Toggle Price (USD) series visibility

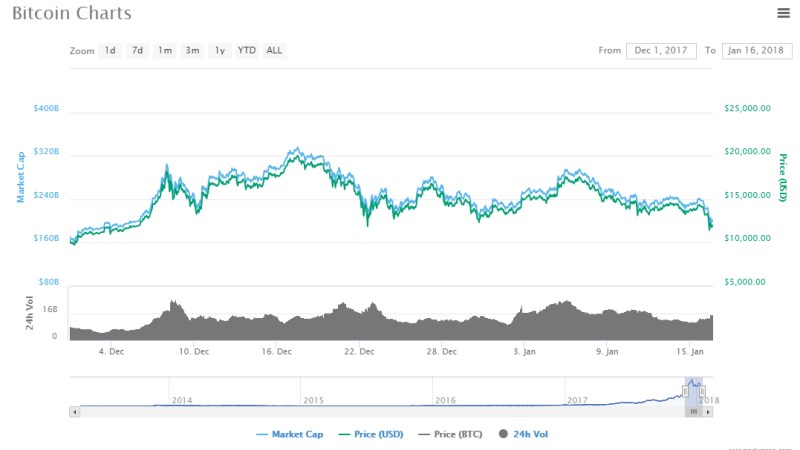(x=374, y=434)
